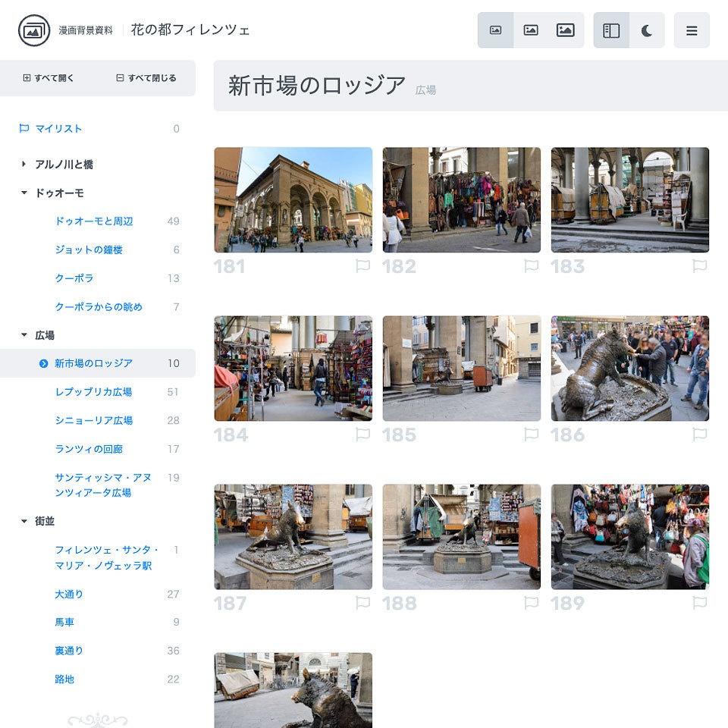Click the site logo in the header

(x=30, y=30)
